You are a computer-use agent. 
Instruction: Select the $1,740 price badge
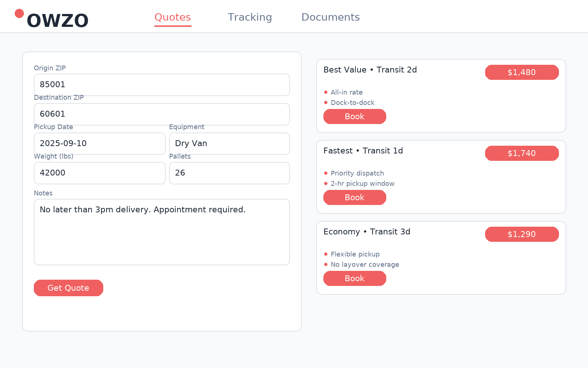(522, 153)
